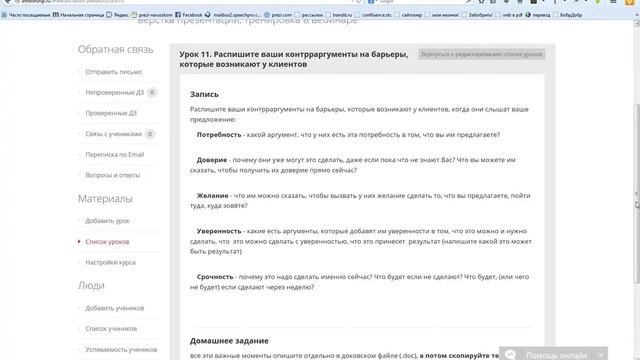
Task: Open the 'рассылки' bookmark
Action: coord(309,15)
